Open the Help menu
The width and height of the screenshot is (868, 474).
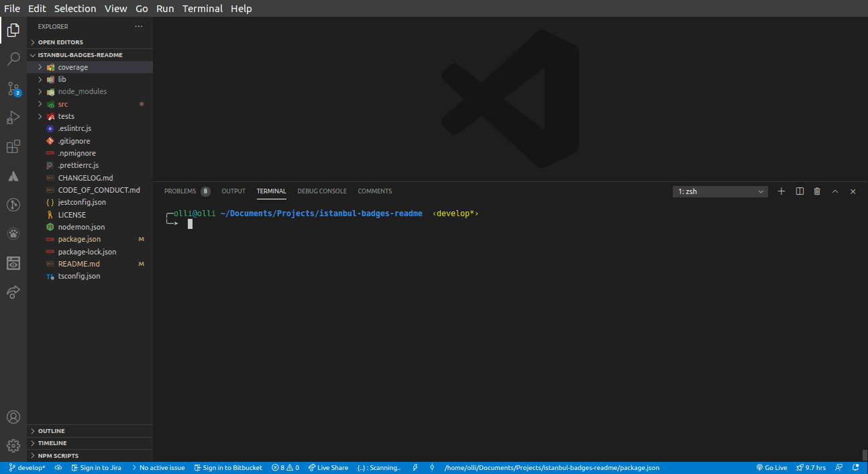241,9
